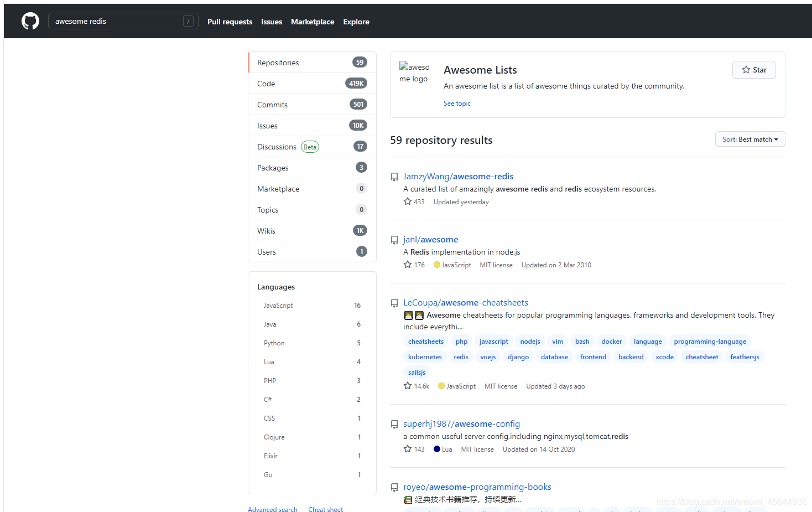The height and width of the screenshot is (512, 812).
Task: Open the Sort: Best match dropdown
Action: [750, 139]
